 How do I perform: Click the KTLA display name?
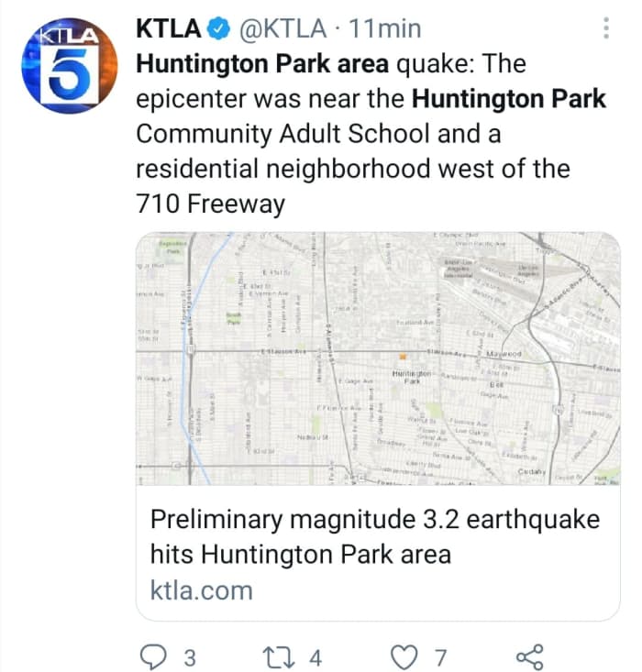pos(168,29)
